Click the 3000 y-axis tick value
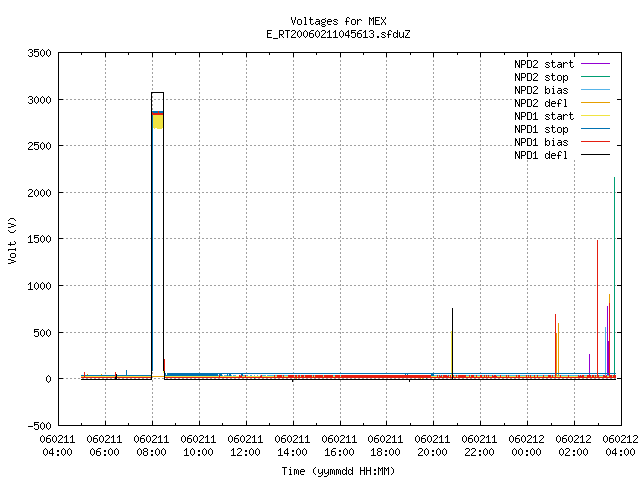This screenshot has height=480, width=640. point(39,100)
